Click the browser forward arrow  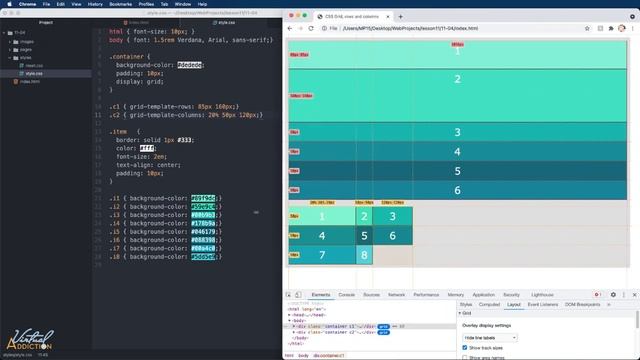click(x=300, y=29)
